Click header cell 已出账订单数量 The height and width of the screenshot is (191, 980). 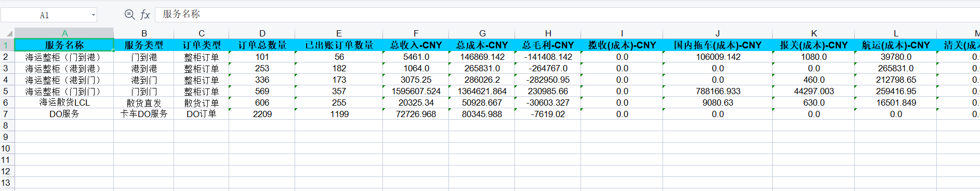[339, 45]
